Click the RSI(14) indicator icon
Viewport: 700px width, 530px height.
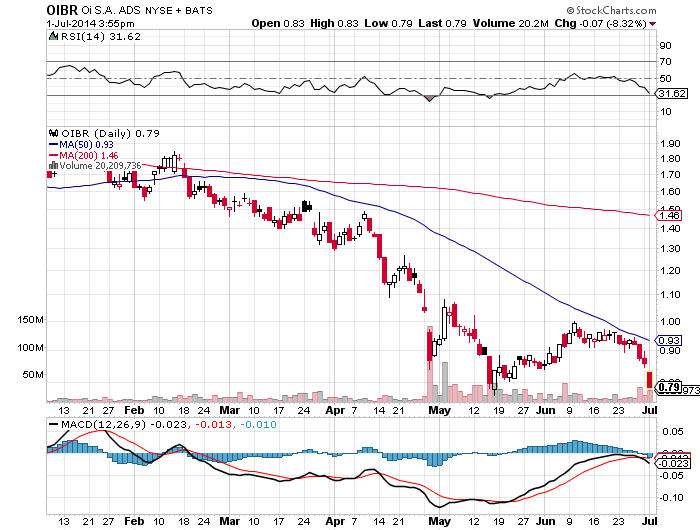pos(53,36)
